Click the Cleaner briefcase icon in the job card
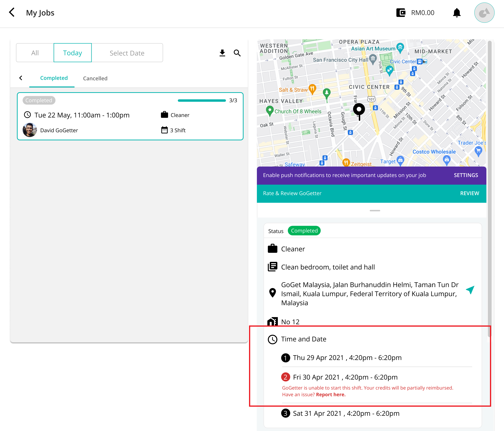Screen dimensions: 504x431 [x=165, y=115]
